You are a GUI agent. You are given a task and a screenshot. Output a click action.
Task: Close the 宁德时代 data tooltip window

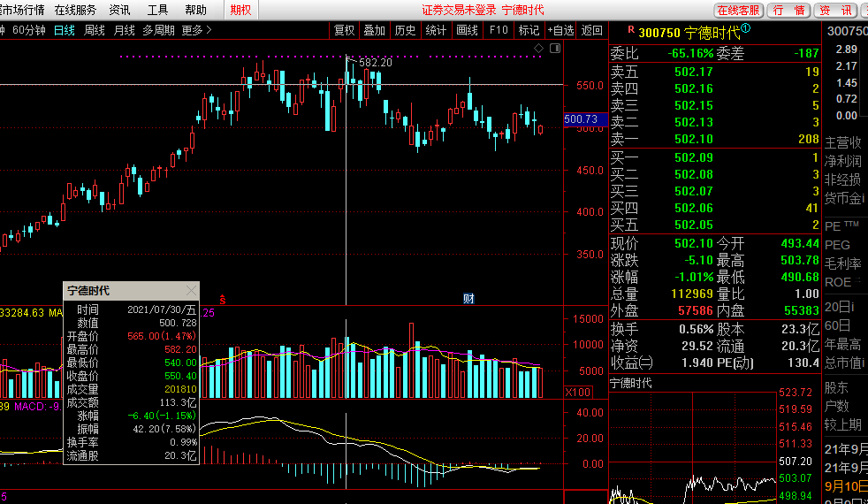point(191,290)
